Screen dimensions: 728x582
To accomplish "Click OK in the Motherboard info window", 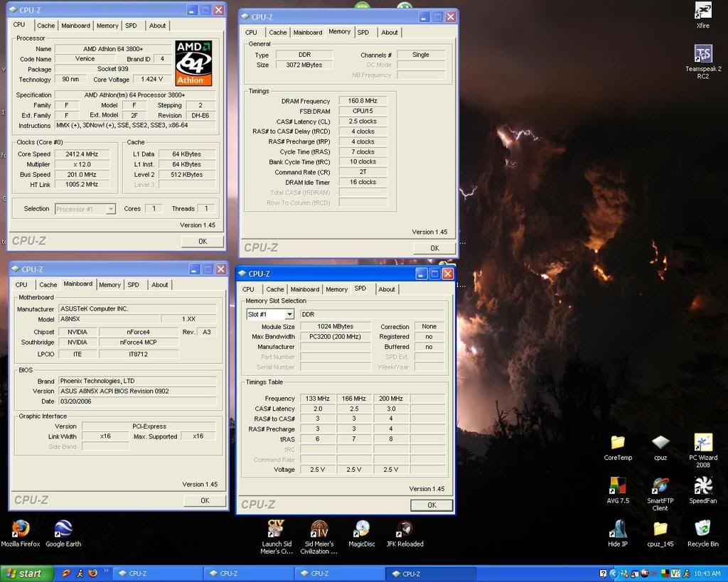I will click(205, 500).
